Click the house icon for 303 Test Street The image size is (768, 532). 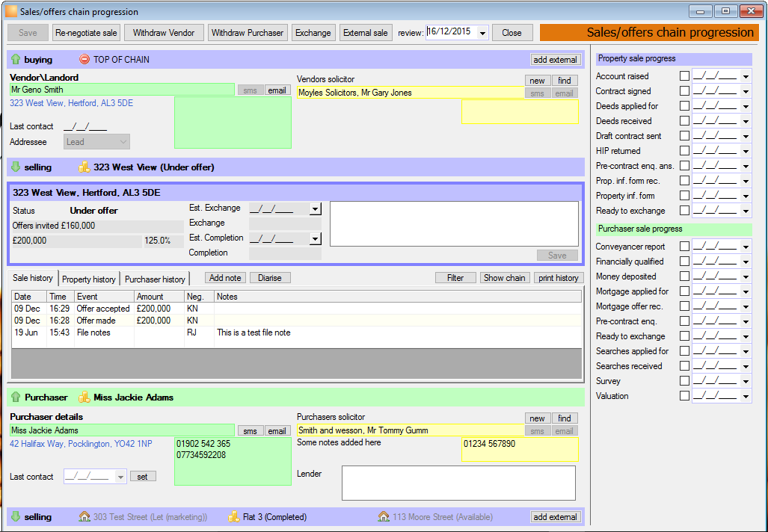pyautogui.click(x=85, y=516)
